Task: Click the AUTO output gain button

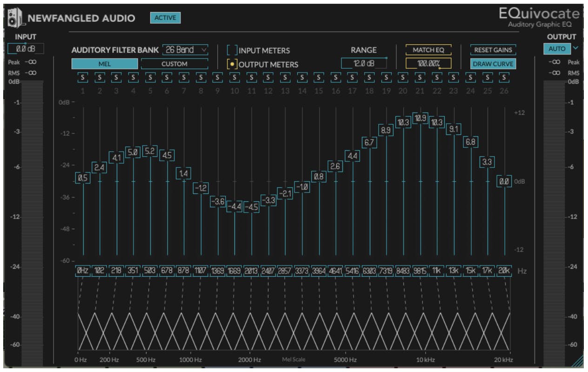Action: [557, 48]
